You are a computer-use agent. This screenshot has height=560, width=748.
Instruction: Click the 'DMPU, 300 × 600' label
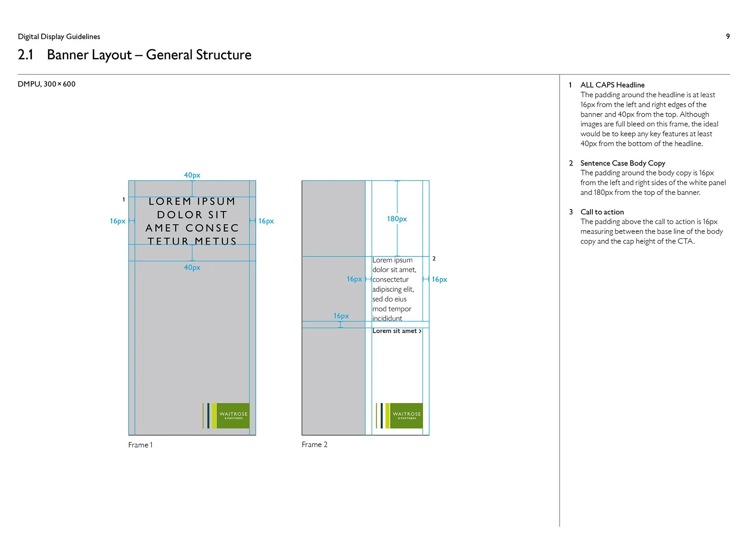pyautogui.click(x=47, y=84)
